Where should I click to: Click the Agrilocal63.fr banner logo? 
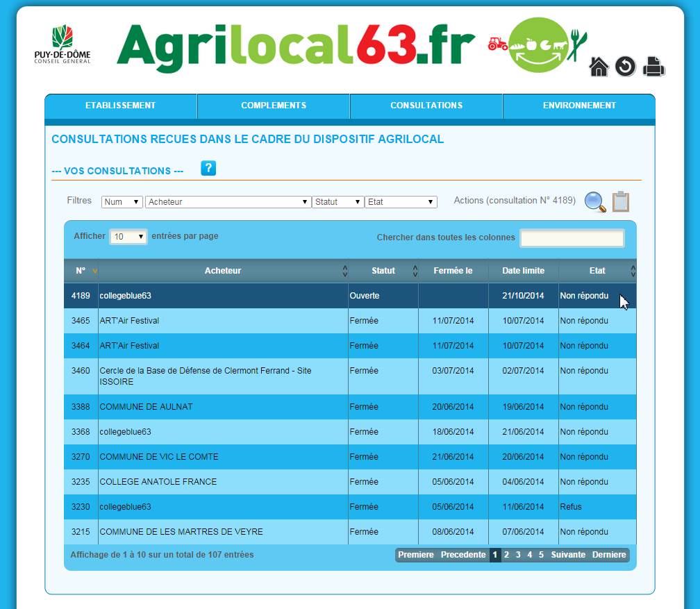(296, 47)
